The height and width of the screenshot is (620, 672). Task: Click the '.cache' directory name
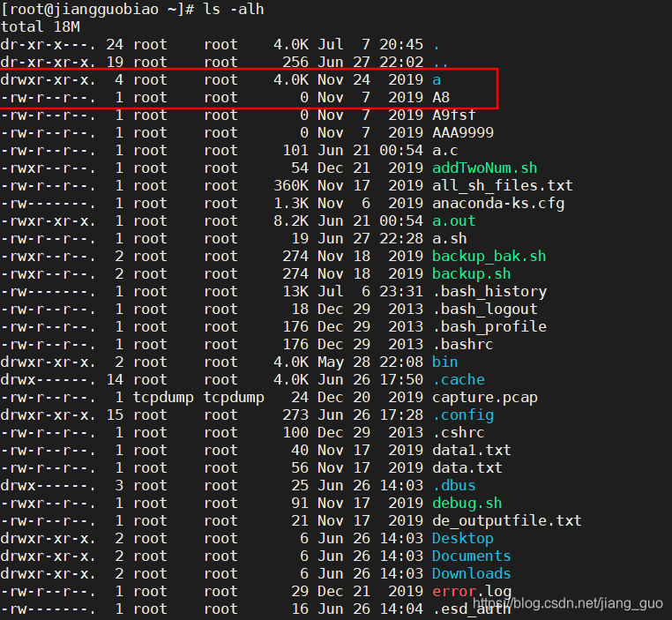click(x=459, y=379)
